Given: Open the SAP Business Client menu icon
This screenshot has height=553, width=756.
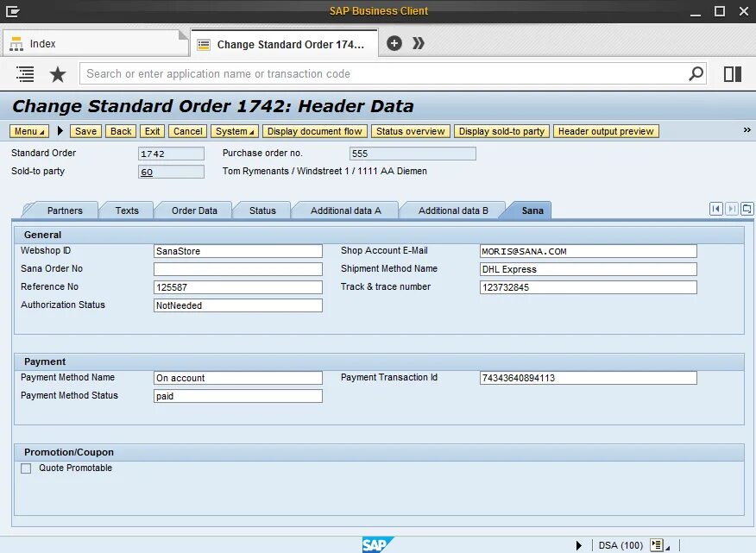Looking at the screenshot, I should point(12,11).
